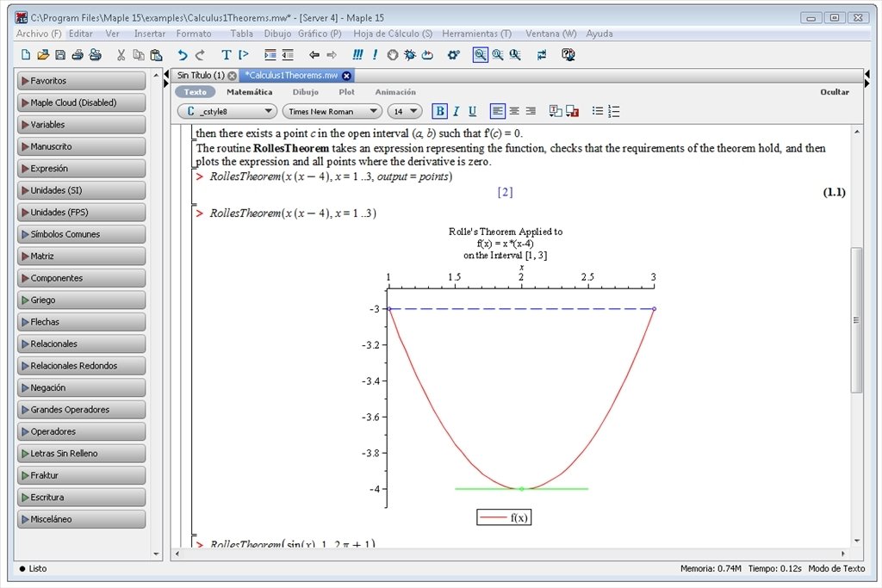The height and width of the screenshot is (588, 882).
Task: Open the Herramientas menu
Action: tap(476, 34)
